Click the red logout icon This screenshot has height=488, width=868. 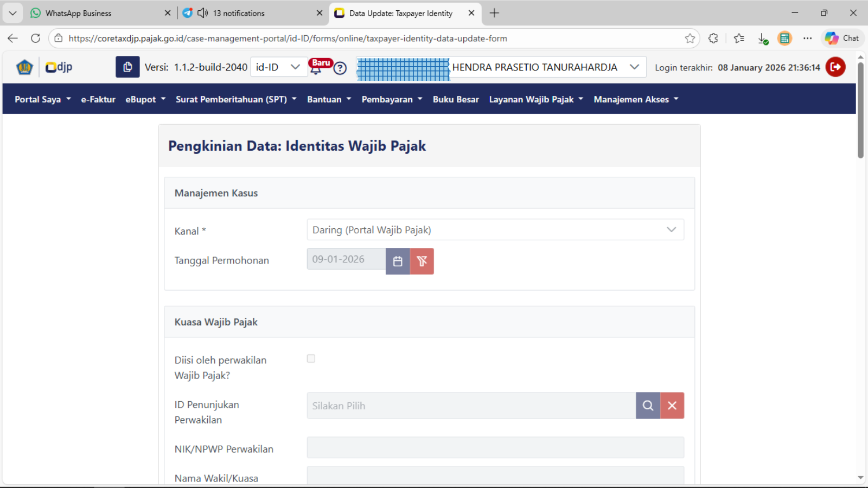pos(835,67)
